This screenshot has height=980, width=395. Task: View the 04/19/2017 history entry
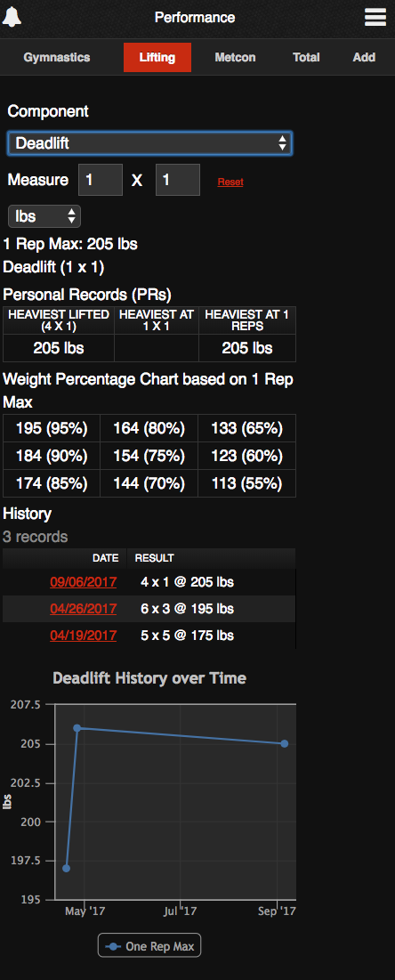[83, 636]
